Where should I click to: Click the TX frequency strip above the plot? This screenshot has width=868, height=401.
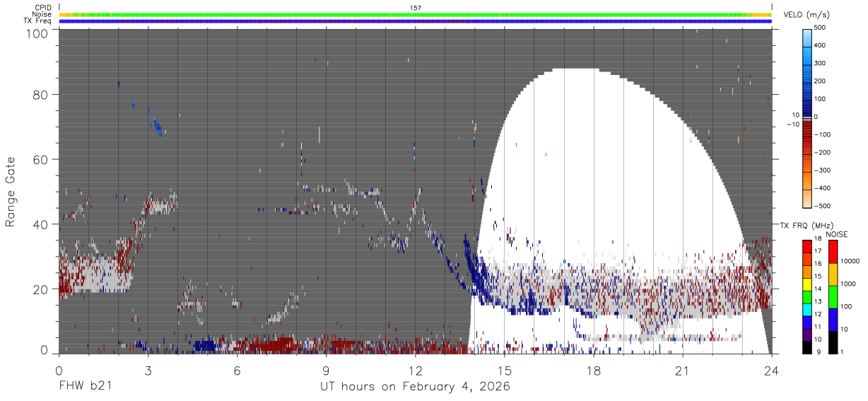[415, 21]
